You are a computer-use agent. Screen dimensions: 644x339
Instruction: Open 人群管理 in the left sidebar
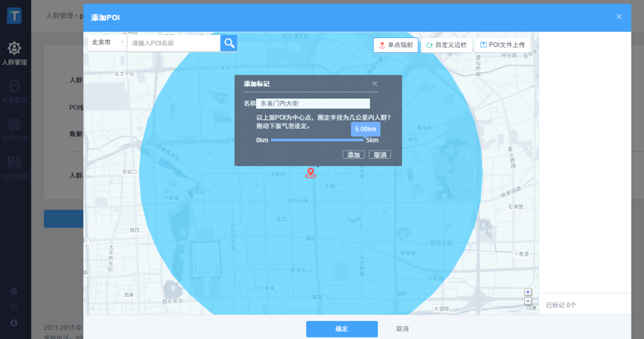14,54
